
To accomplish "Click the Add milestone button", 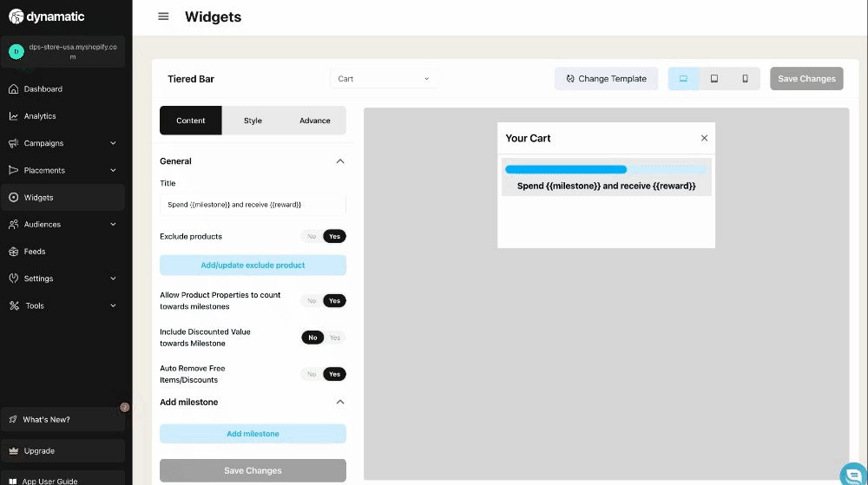I will pos(253,434).
